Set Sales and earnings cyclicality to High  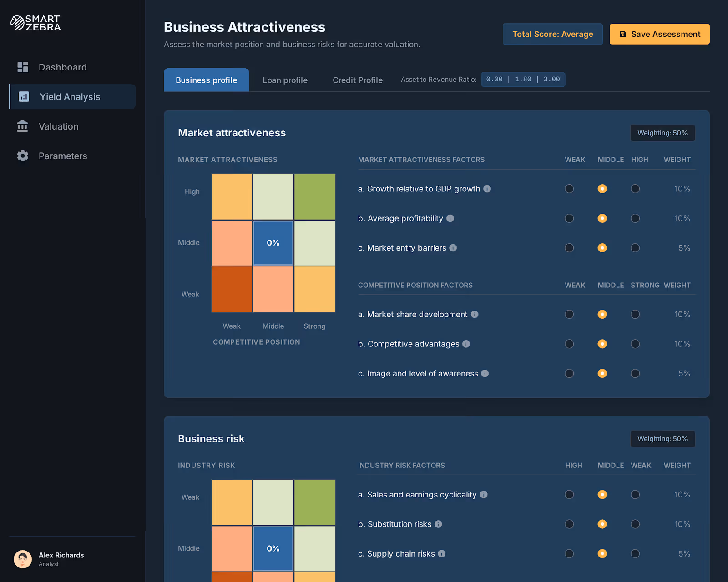click(x=569, y=494)
